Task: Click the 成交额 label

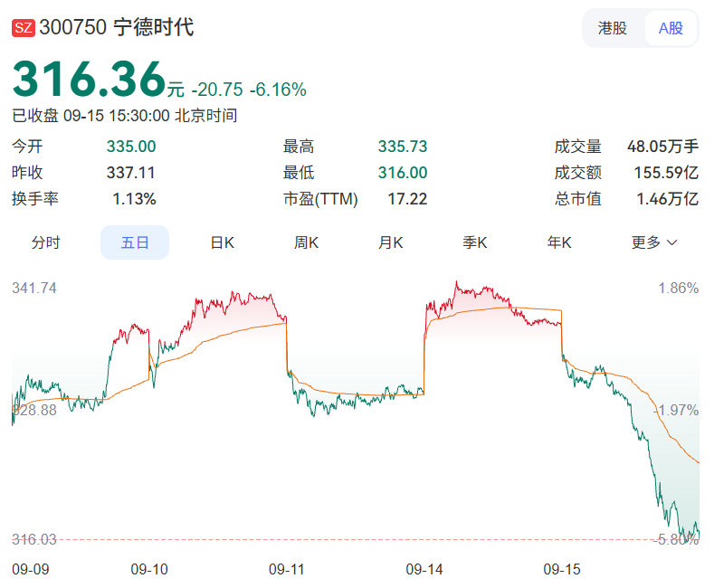Action: [x=578, y=173]
